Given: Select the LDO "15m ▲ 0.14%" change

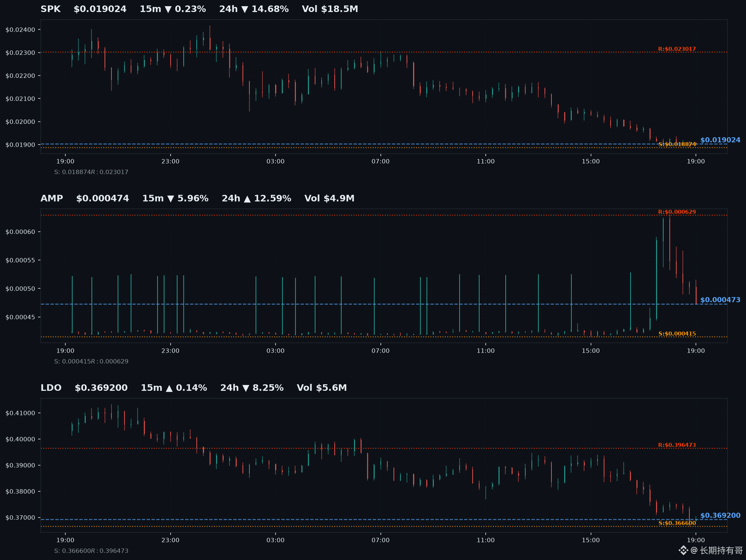Looking at the screenshot, I should pos(174,388).
